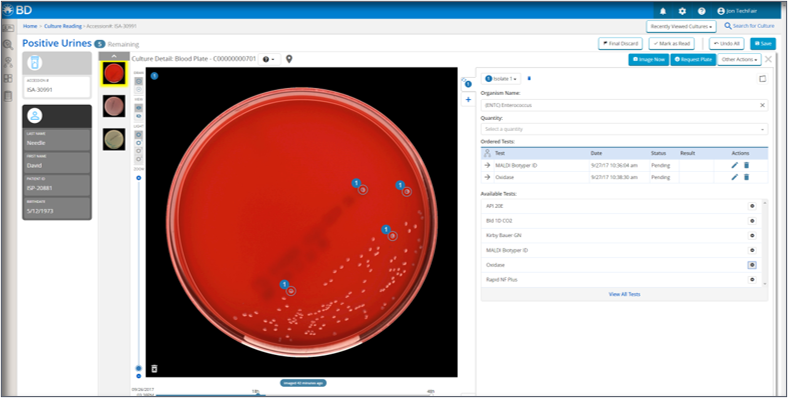This screenshot has width=788, height=398.
Task: Open the settings gear in header
Action: point(682,11)
